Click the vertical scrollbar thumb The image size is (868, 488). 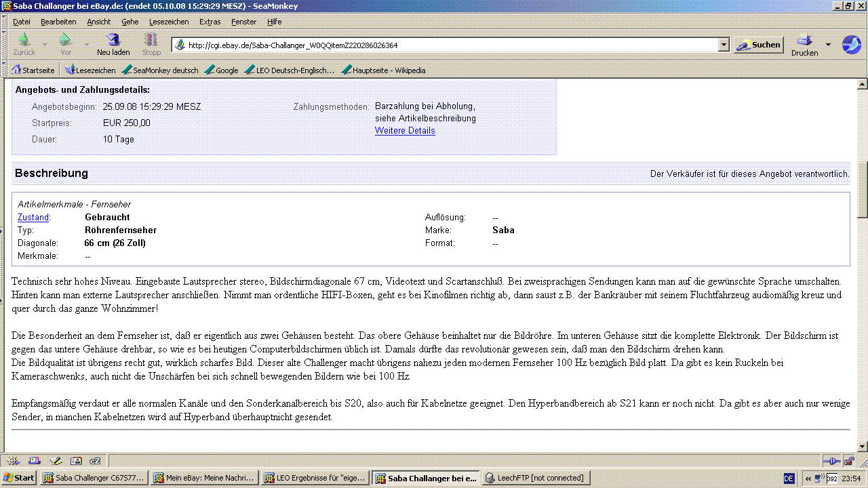tap(863, 190)
